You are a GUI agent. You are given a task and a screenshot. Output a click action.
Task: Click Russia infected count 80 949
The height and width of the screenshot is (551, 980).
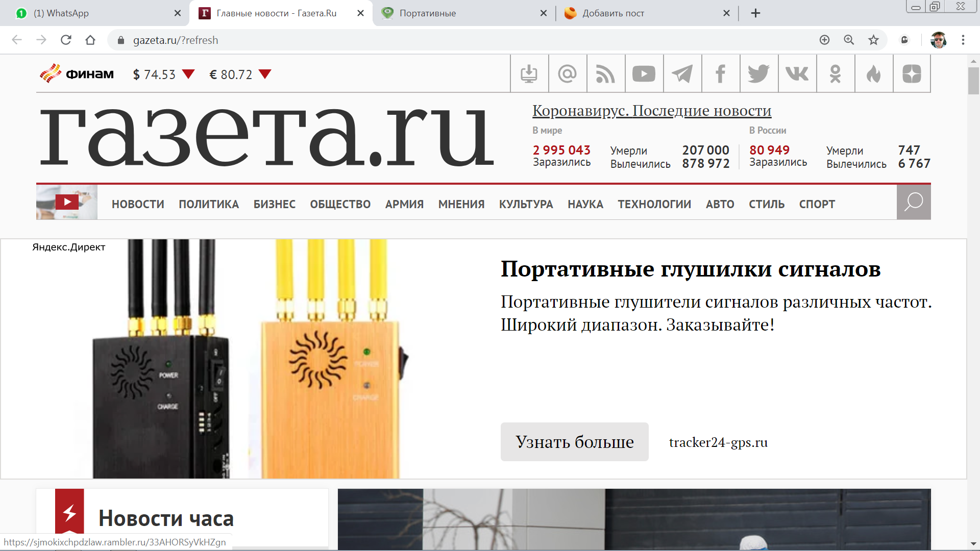[769, 151]
